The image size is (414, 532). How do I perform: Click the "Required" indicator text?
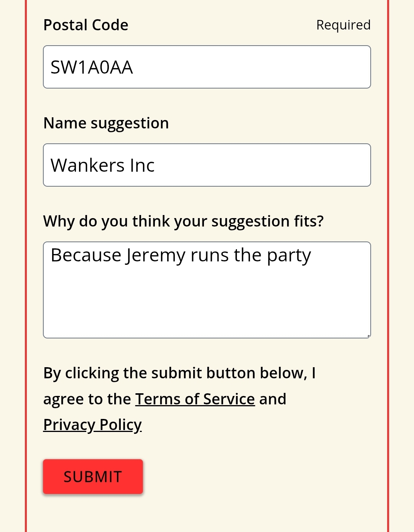click(x=343, y=25)
